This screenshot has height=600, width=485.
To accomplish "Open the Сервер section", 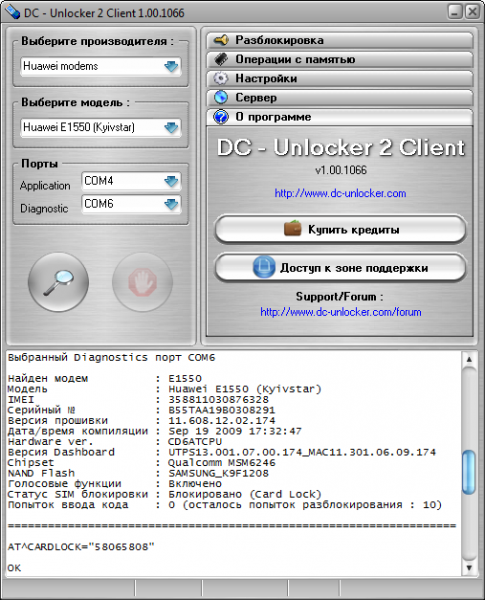I will tap(340, 98).
